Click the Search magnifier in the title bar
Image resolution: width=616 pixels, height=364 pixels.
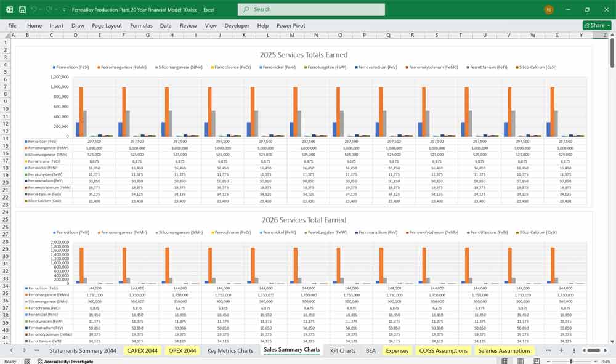coord(245,9)
